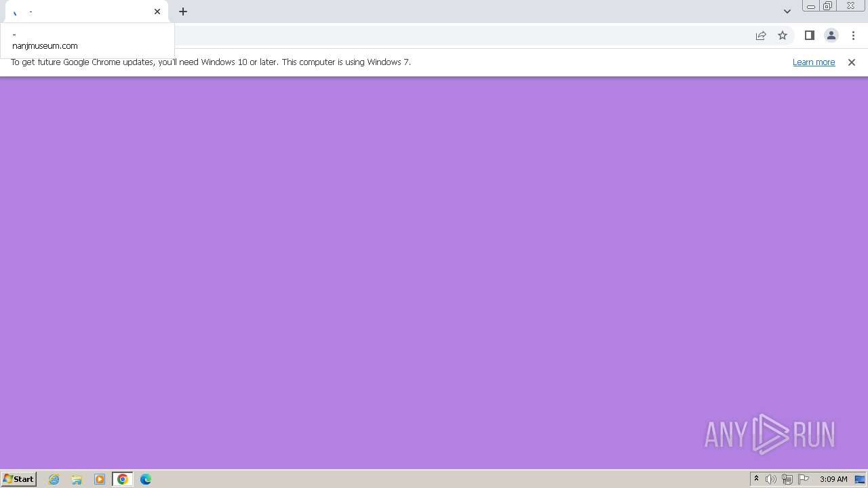Restore down the Chrome window
The image size is (868, 488).
coord(827,6)
